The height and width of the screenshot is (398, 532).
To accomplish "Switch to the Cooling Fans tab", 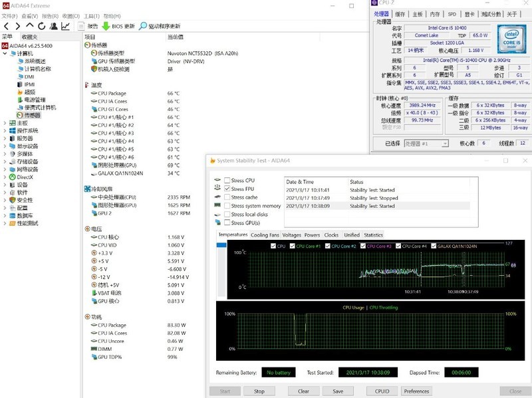I will (265, 235).
